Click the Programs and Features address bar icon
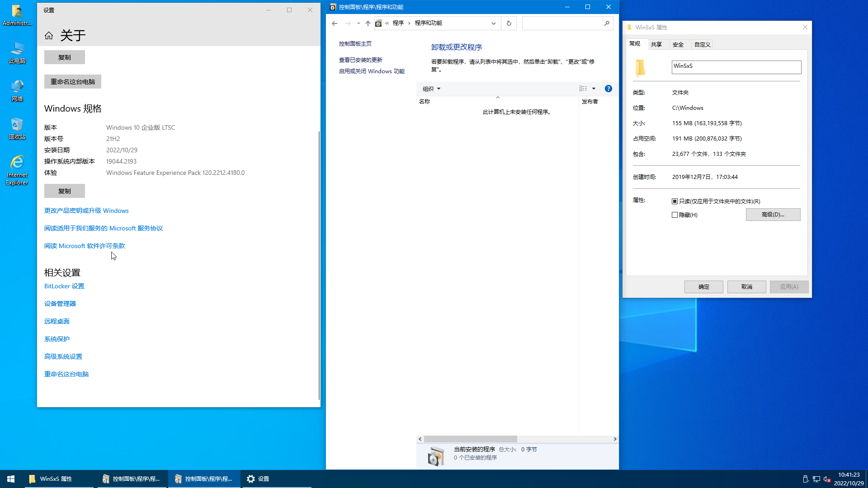Screen dimensions: 868x488 [379, 23]
